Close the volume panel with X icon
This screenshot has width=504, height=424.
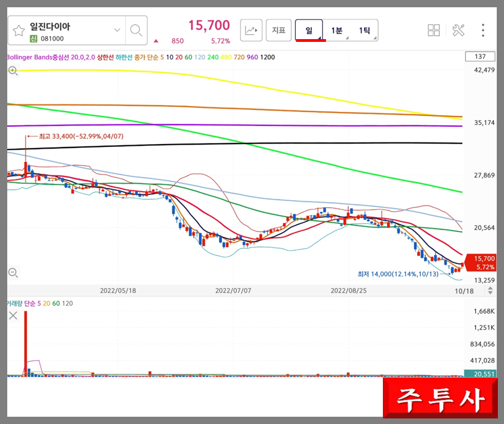(x=13, y=315)
